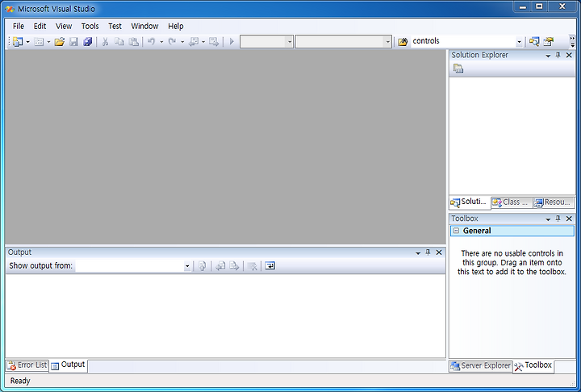Image resolution: width=581 pixels, height=392 pixels.
Task: Click the Properties Window toolbar icon
Action: coord(549,41)
